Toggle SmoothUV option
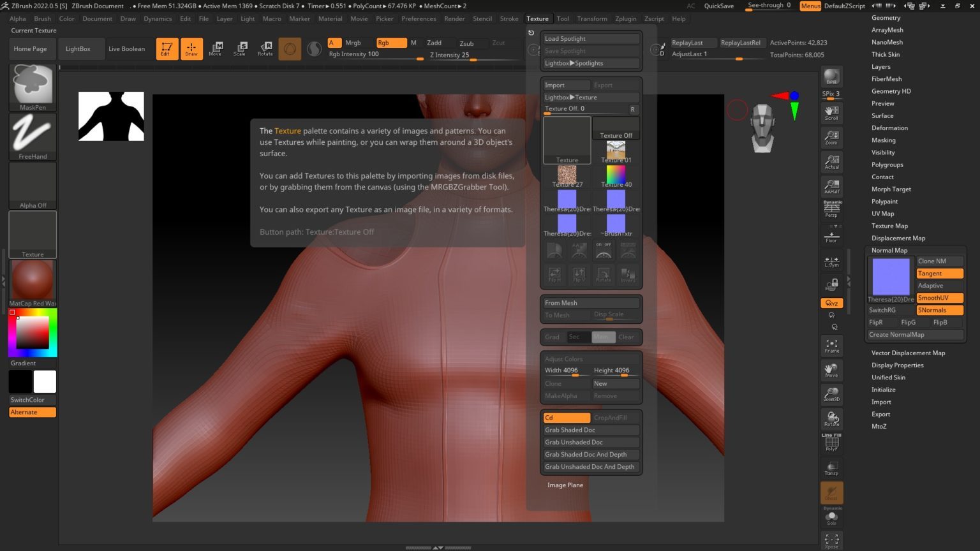The width and height of the screenshot is (980, 551). (x=939, y=298)
